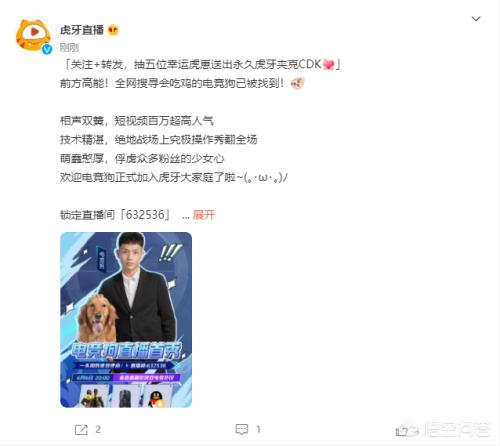Expand the post options chevron menu

(x=476, y=19)
